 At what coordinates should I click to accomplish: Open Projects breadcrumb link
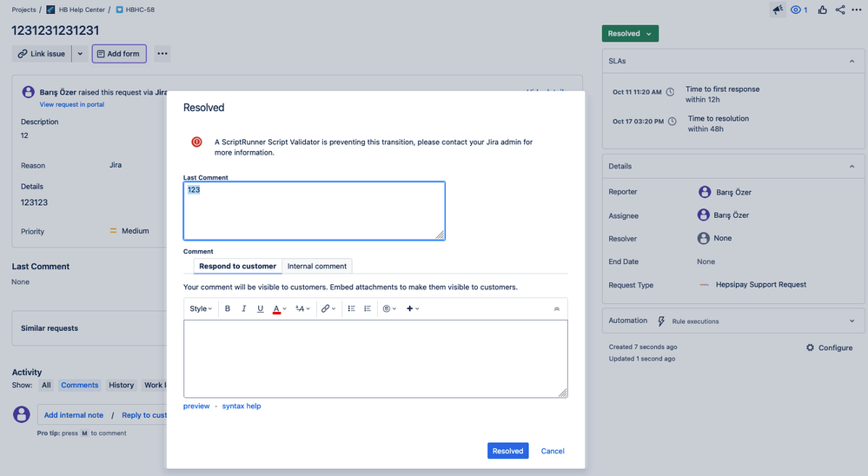click(23, 10)
